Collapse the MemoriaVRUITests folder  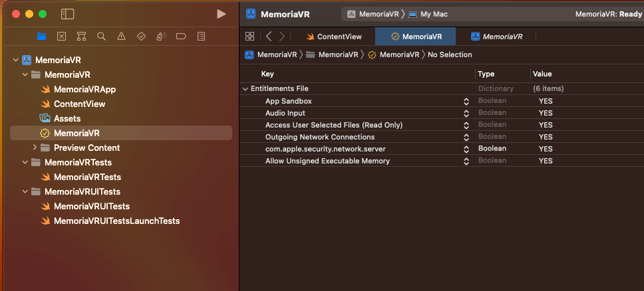[25, 191]
